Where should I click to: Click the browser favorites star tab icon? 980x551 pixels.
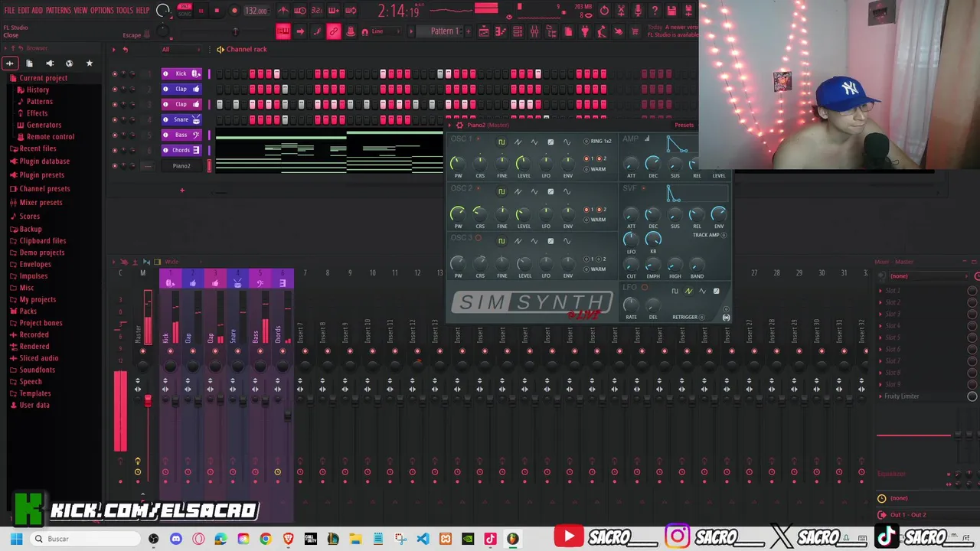point(89,63)
